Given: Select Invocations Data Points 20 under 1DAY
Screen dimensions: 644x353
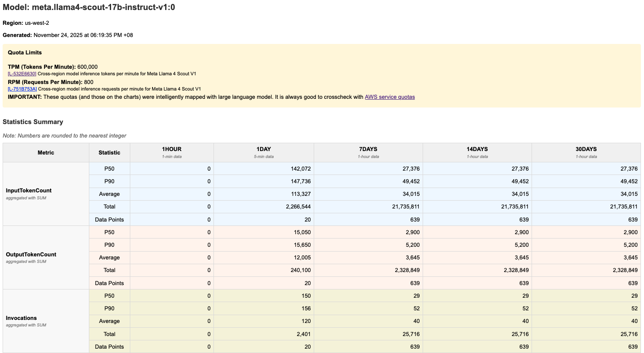Looking at the screenshot, I should [308, 347].
